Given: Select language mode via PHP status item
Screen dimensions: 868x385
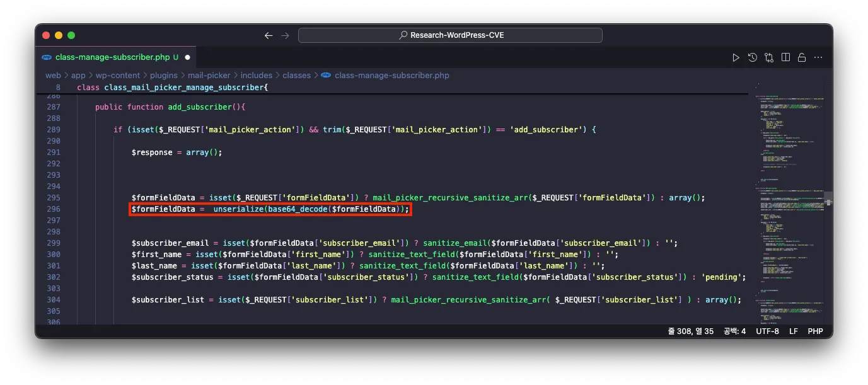Looking at the screenshot, I should click(x=816, y=331).
